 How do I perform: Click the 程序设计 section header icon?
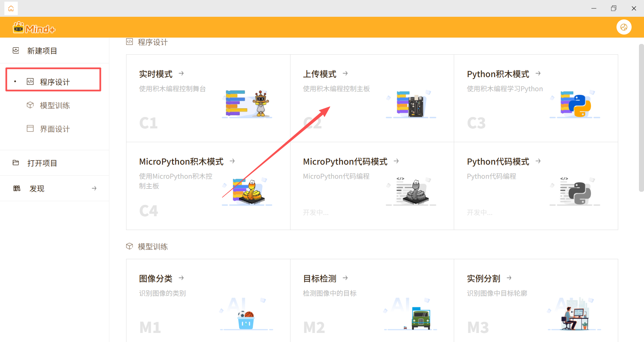point(129,42)
